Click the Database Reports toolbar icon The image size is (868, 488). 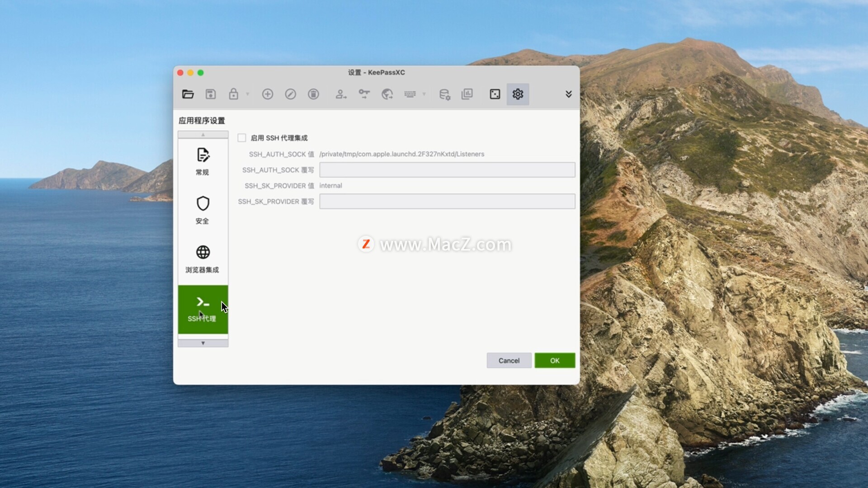(x=467, y=94)
